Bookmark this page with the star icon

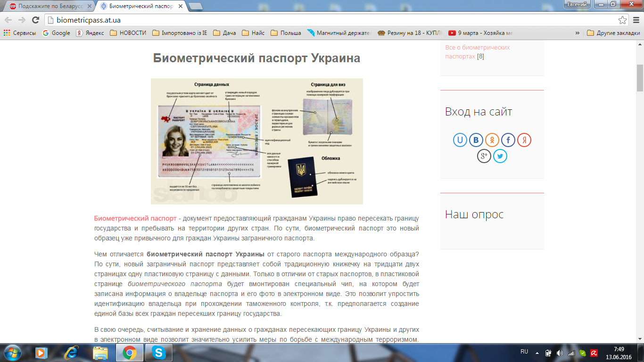623,20
